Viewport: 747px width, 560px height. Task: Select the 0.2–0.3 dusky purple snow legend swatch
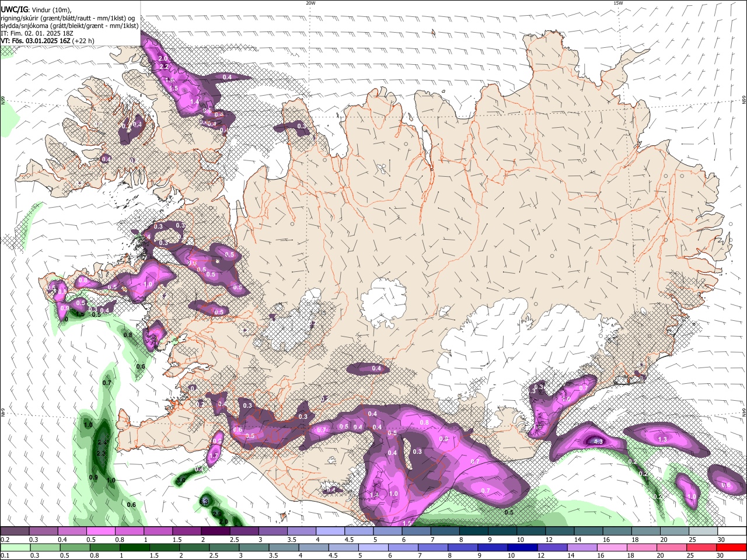click(x=15, y=531)
